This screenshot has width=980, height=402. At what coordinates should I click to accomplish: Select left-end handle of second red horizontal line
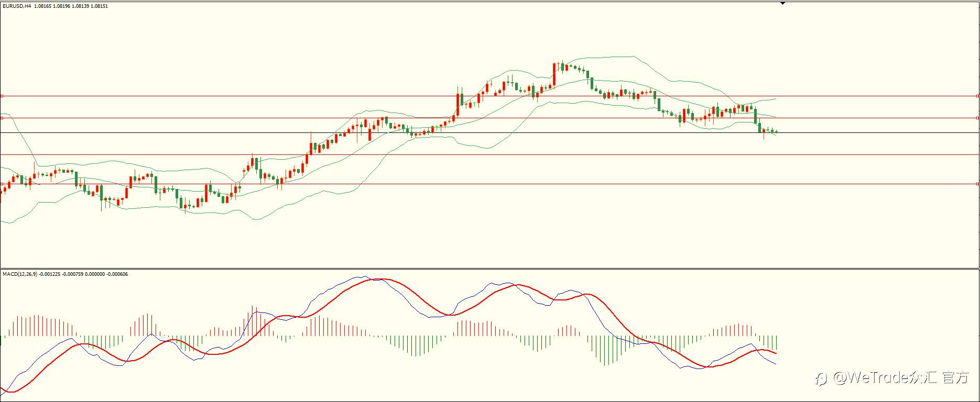(x=2, y=118)
